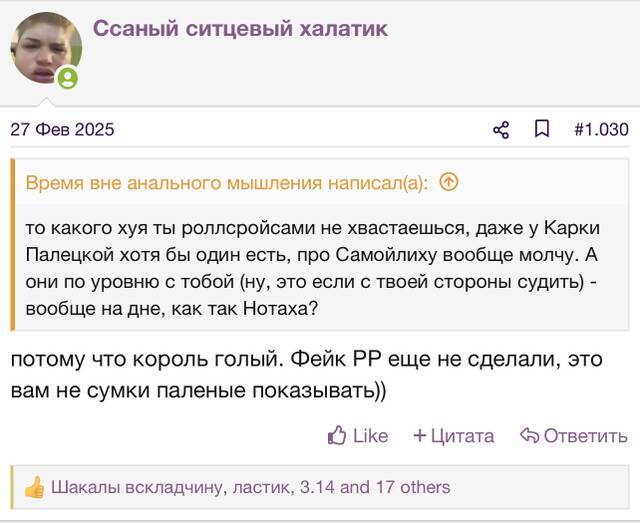
Task: Click the plus icon beside Цитата
Action: click(419, 436)
